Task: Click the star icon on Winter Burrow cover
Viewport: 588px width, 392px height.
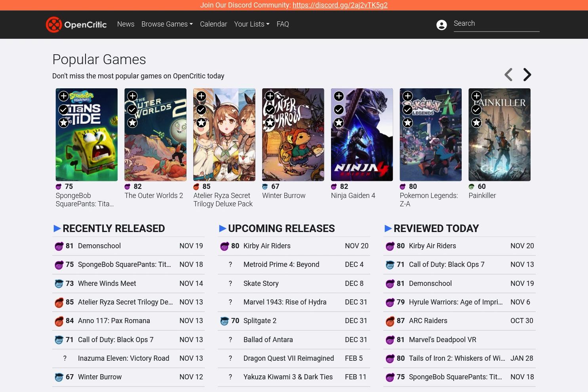Action: pyautogui.click(x=270, y=123)
